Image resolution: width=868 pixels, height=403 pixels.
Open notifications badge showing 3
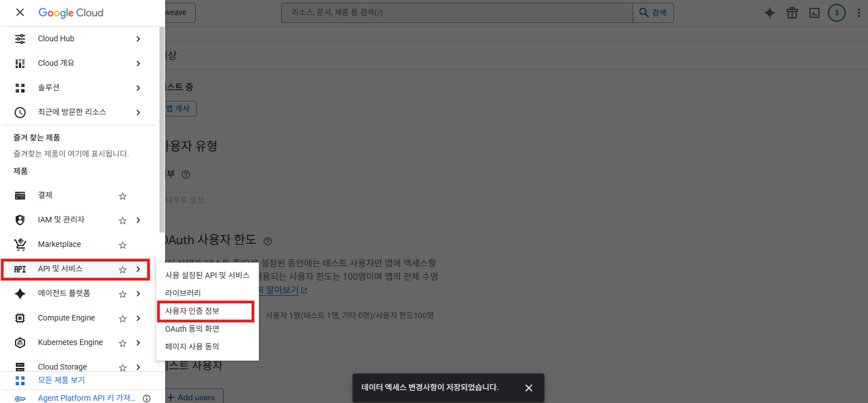point(837,13)
